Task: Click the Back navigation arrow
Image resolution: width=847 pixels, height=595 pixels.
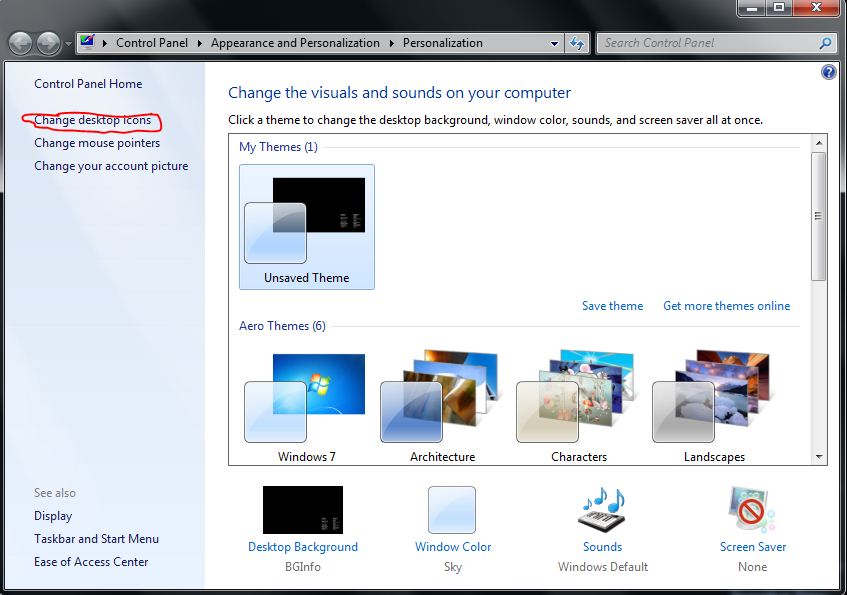Action: [21, 43]
